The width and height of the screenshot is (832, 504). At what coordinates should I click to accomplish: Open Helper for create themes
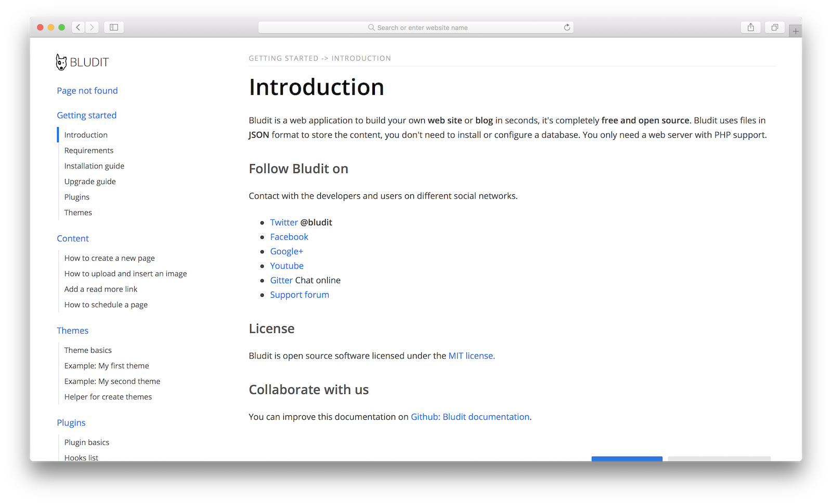click(x=108, y=397)
